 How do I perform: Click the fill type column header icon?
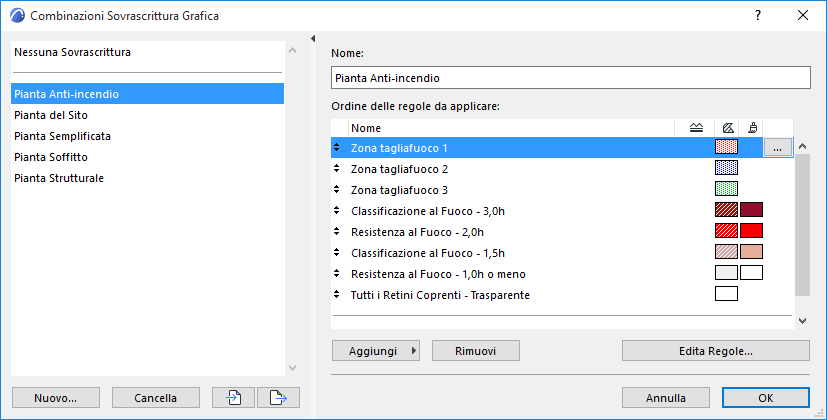[x=727, y=128]
